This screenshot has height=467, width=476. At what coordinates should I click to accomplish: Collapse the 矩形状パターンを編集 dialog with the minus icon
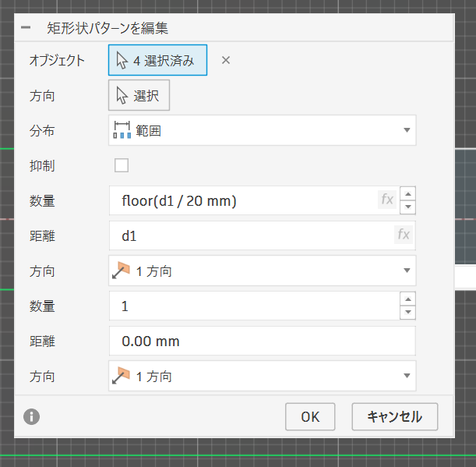tap(26, 27)
